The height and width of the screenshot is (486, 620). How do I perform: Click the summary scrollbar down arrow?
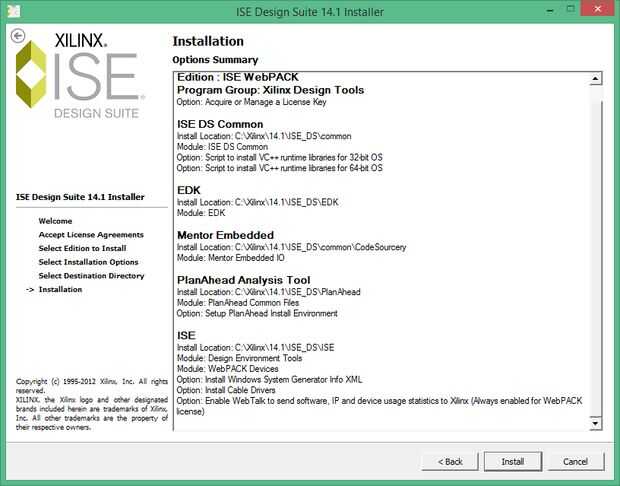click(595, 424)
